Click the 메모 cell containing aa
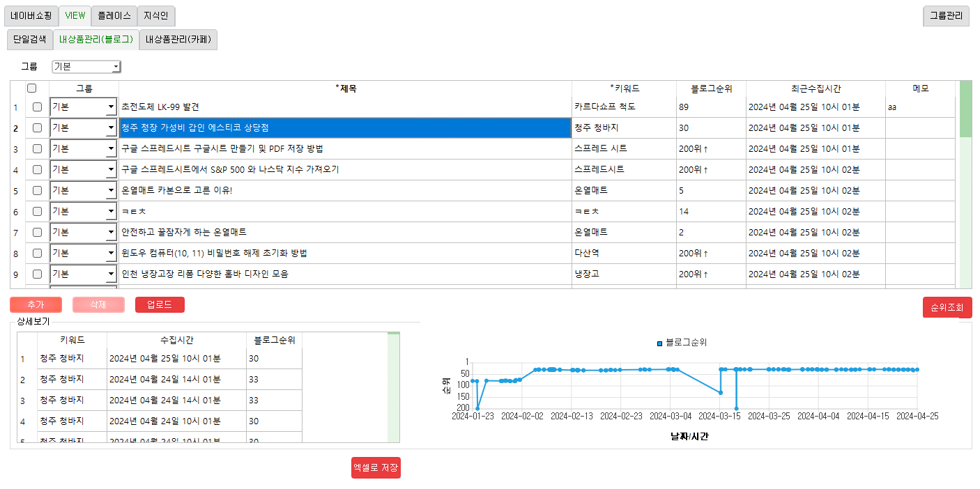980x489 pixels. pyautogui.click(x=920, y=107)
